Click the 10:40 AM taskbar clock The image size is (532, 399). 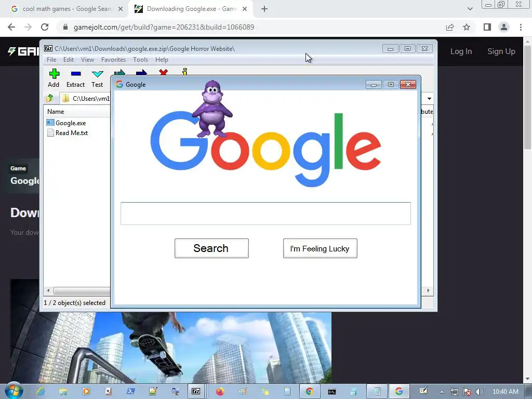pyautogui.click(x=505, y=392)
